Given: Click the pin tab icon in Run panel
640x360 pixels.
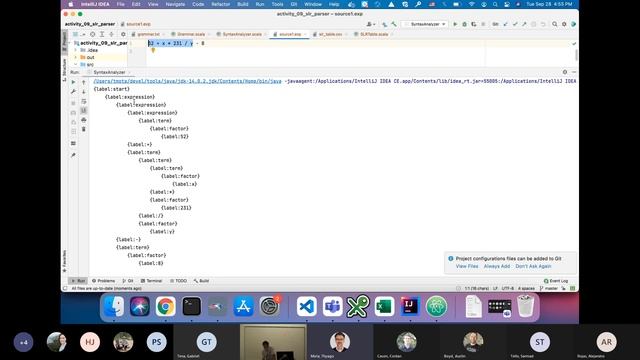Looking at the screenshot, I should (x=73, y=155).
